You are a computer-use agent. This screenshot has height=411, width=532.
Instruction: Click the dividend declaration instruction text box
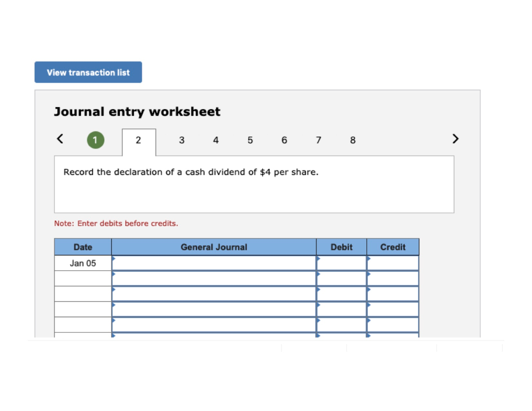click(254, 184)
